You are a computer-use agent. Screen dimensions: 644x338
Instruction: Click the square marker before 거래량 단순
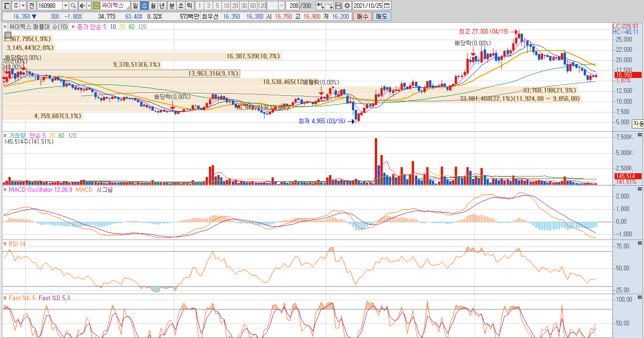6,135
